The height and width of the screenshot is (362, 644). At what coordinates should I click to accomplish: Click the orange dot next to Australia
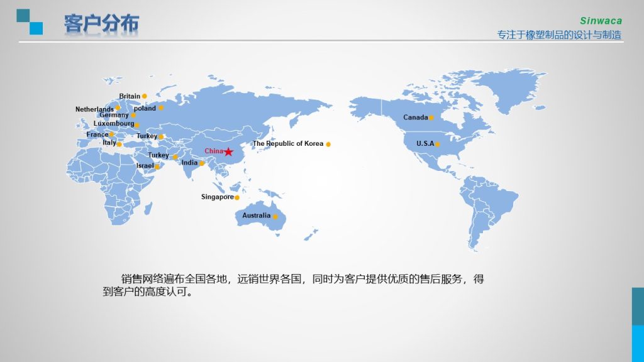click(x=275, y=217)
